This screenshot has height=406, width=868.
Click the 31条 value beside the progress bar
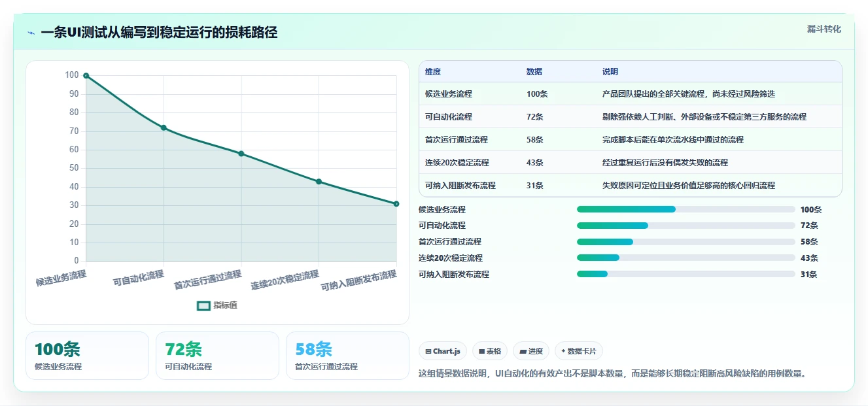click(x=809, y=275)
